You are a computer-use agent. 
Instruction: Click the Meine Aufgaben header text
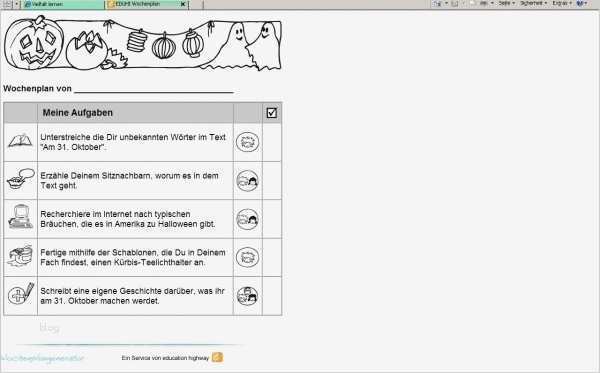click(x=78, y=112)
